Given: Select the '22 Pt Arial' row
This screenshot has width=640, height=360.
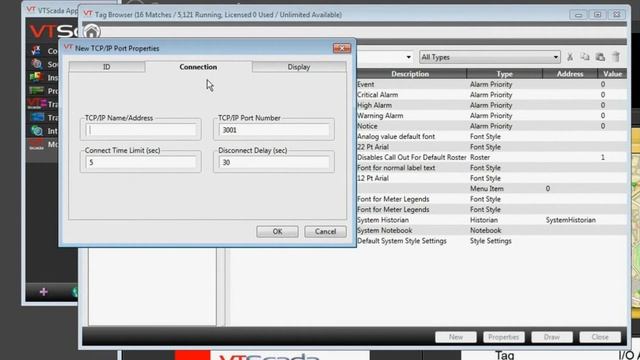Looking at the screenshot, I should pyautogui.click(x=491, y=147).
